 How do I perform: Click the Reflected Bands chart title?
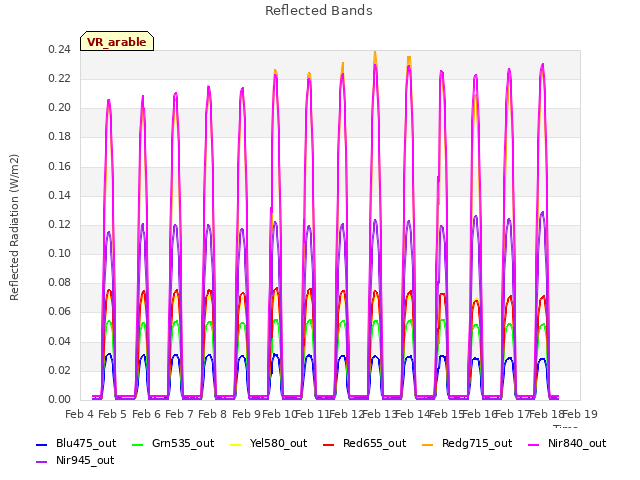(x=319, y=10)
